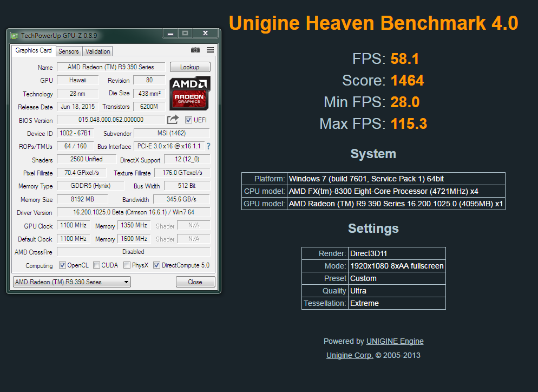Click the GPU Clock field 1100 MHz
The image size is (538, 392).
(x=74, y=225)
